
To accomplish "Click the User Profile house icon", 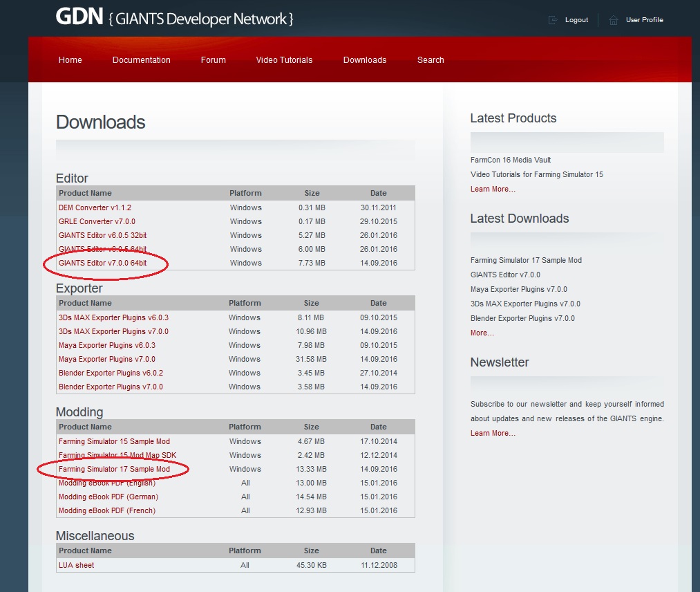I will (614, 19).
